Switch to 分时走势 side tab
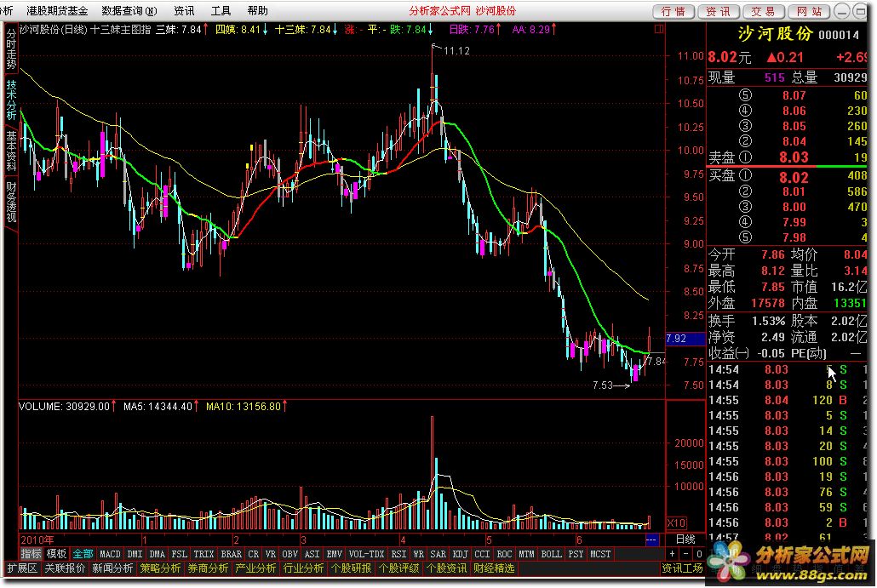 11,49
